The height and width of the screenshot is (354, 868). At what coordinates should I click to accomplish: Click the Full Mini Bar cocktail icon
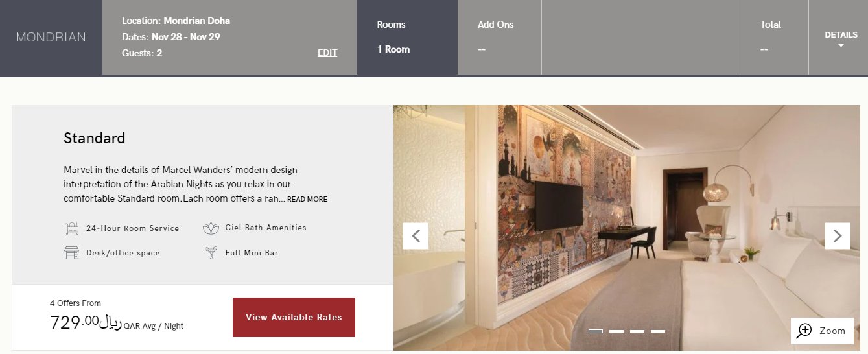211,253
